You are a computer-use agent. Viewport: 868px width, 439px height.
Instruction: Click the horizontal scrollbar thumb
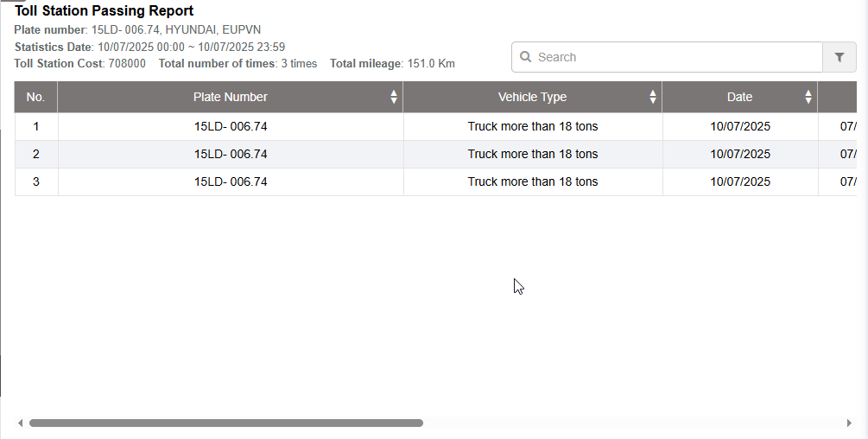[x=225, y=423]
